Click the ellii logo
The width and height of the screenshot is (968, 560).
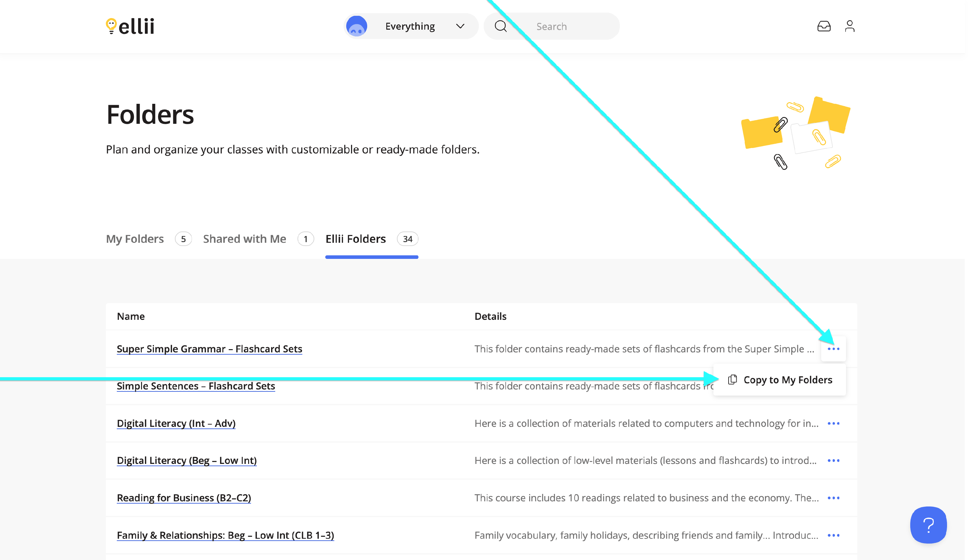coord(130,26)
